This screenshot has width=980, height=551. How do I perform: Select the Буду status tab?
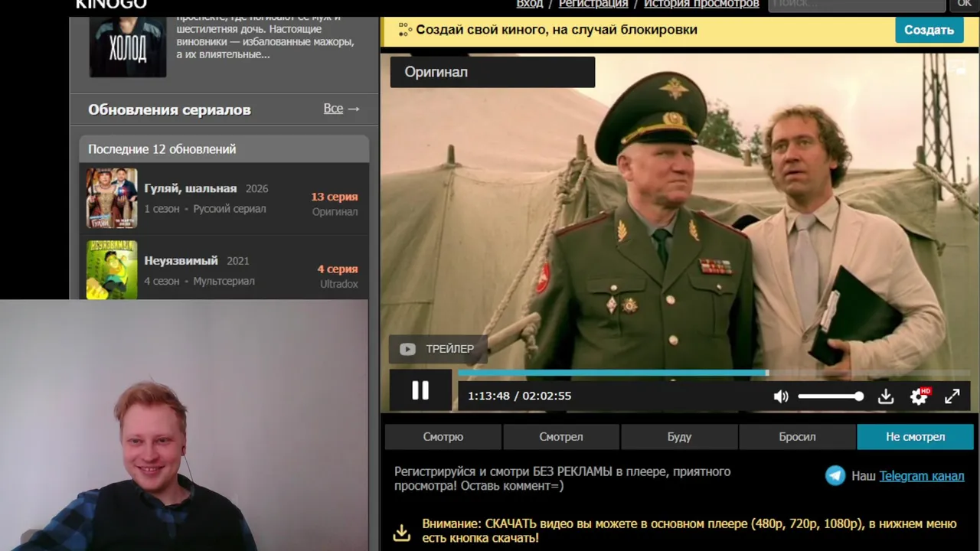coord(679,437)
